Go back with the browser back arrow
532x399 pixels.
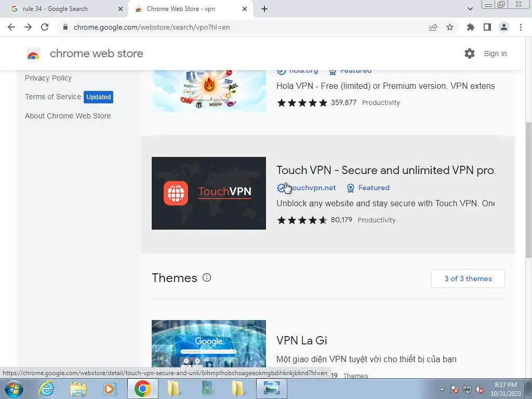(x=11, y=27)
